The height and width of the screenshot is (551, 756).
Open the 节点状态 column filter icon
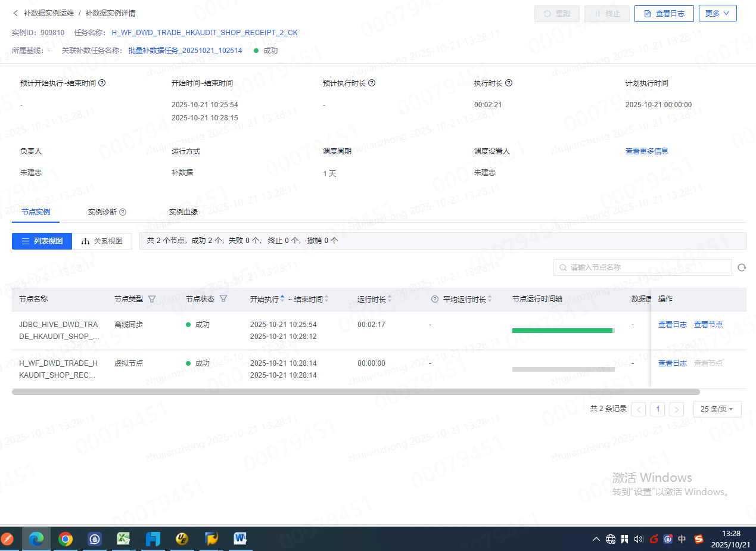click(223, 299)
